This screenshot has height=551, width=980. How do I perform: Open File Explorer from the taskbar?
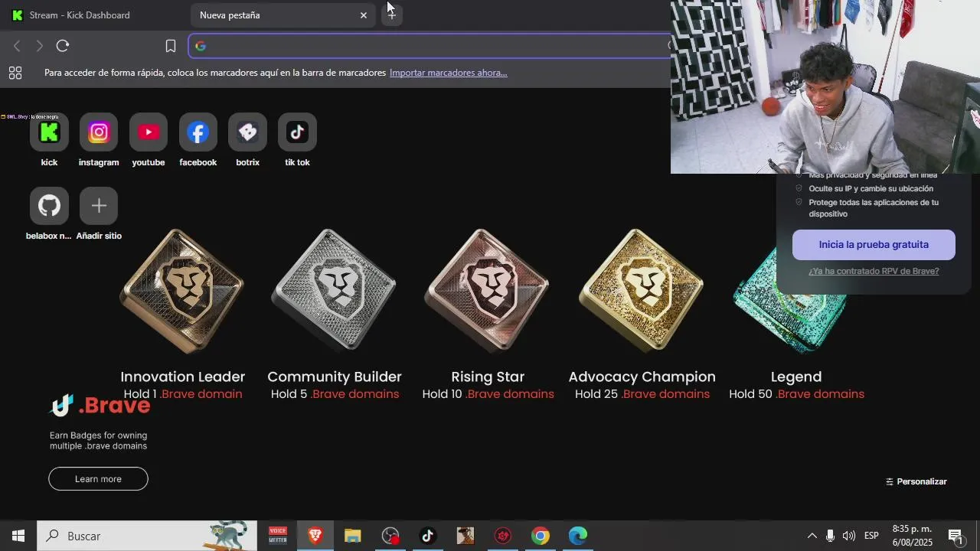point(352,536)
